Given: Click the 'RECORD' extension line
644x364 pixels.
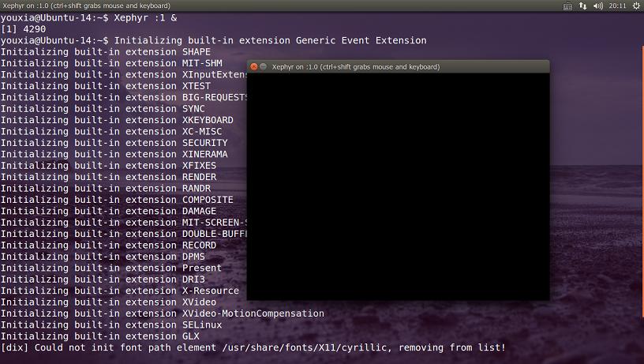Looking at the screenshot, I should point(108,245).
